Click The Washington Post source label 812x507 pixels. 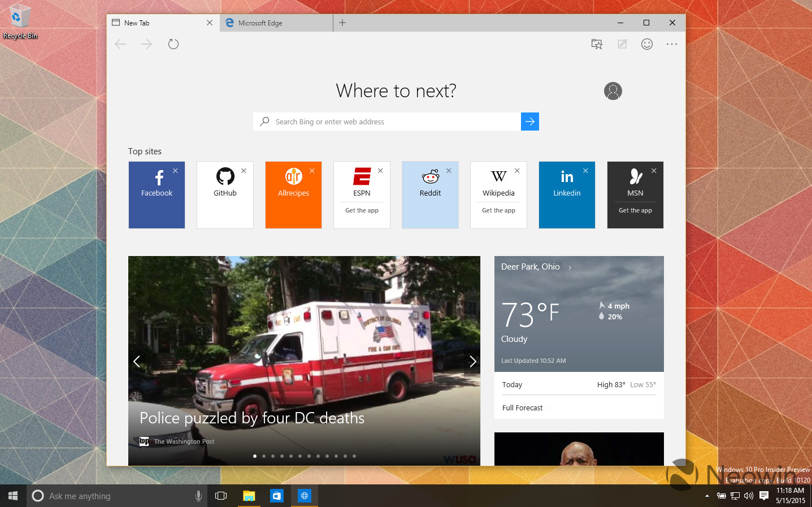[184, 441]
